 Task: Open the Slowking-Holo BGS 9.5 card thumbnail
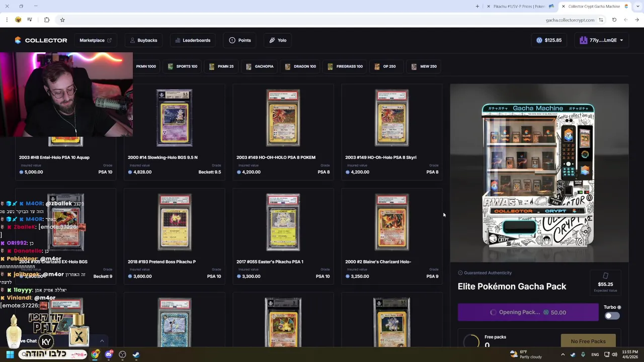point(174,119)
